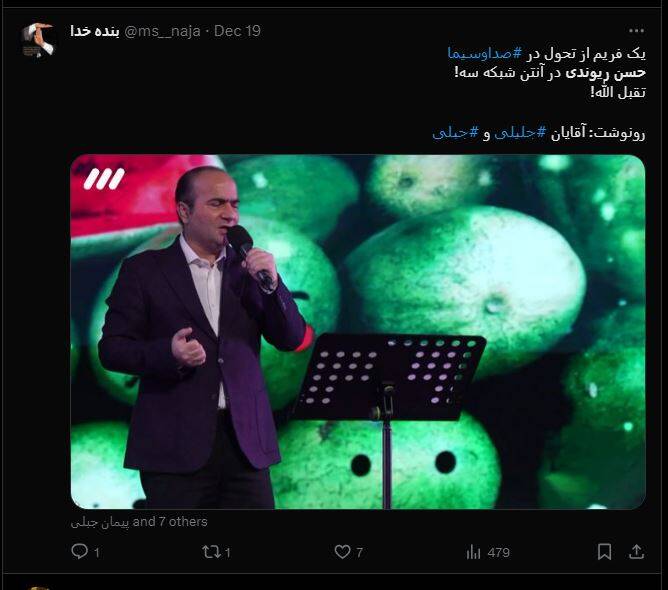This screenshot has width=668, height=590.
Task: Open the #جلیلی hashtag
Action: [520, 133]
